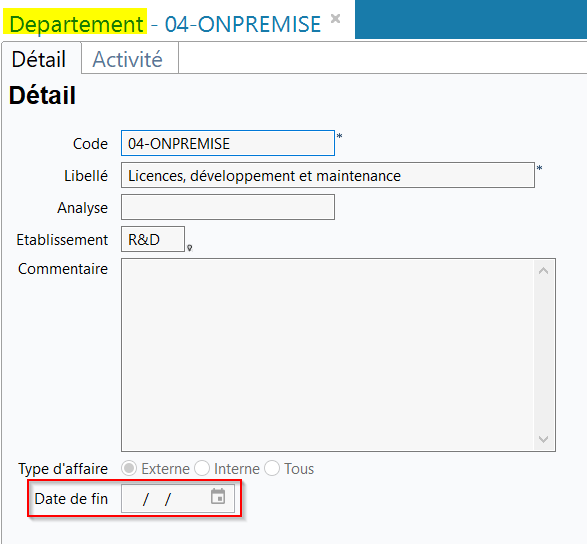Click the Commentaire scroll up arrow
The image size is (587, 544).
click(544, 271)
